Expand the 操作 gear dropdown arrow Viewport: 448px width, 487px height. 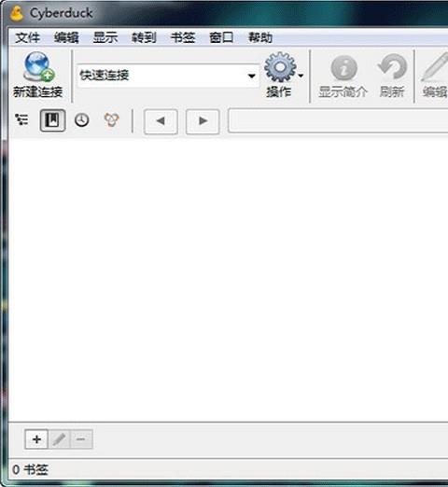(x=301, y=76)
